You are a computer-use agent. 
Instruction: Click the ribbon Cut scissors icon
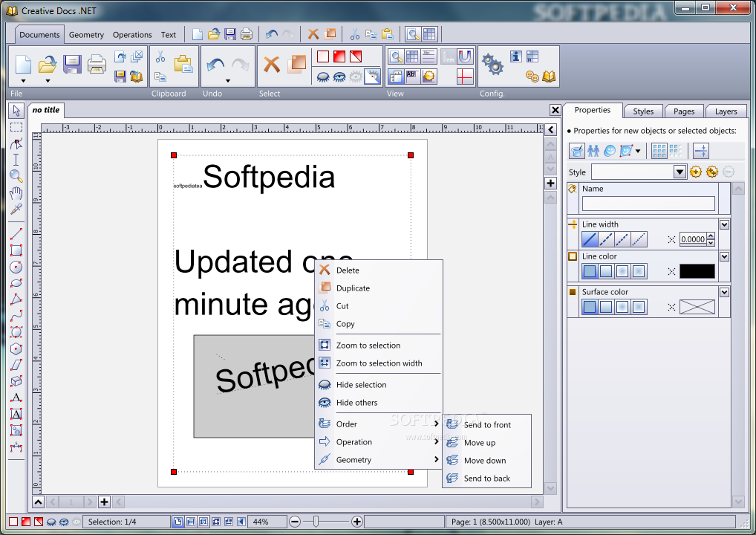click(160, 57)
